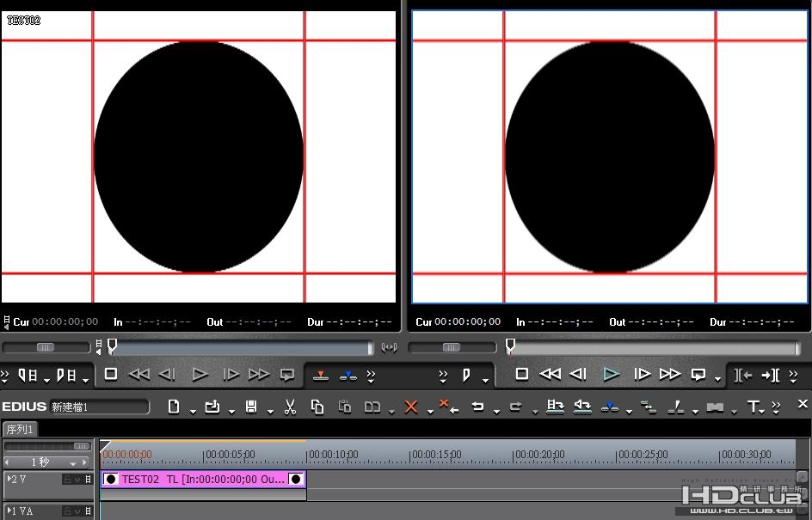Select the TEST02 clip on the timeline
The height and width of the screenshot is (520, 812).
203,479
